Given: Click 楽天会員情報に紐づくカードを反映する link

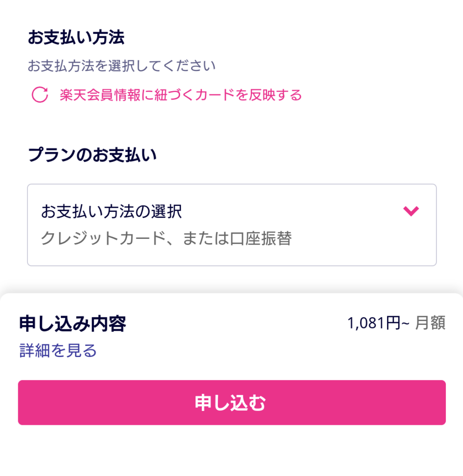Looking at the screenshot, I should pos(181,95).
